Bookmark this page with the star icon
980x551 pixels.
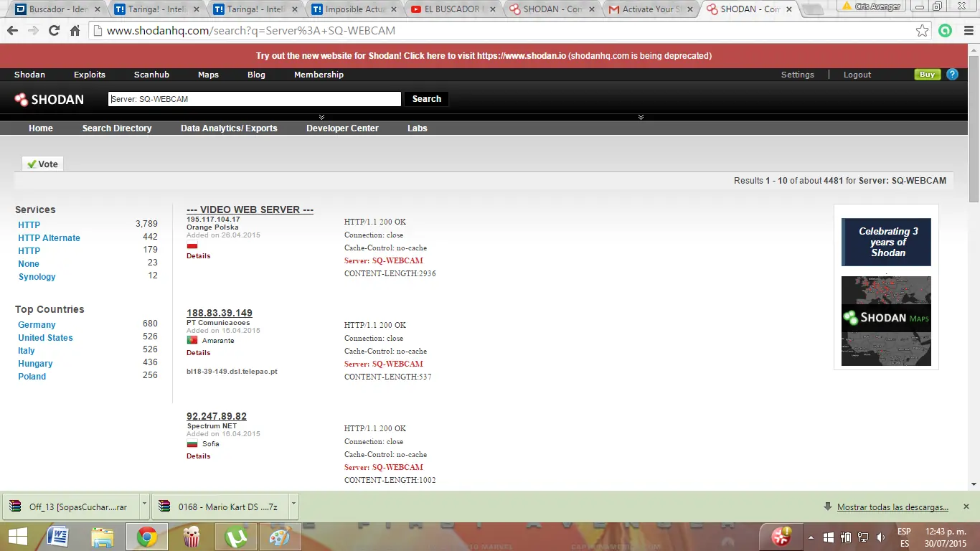coord(923,31)
